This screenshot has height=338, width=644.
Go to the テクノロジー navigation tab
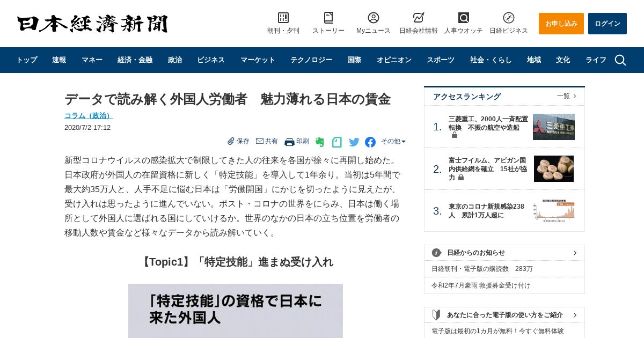click(x=311, y=60)
